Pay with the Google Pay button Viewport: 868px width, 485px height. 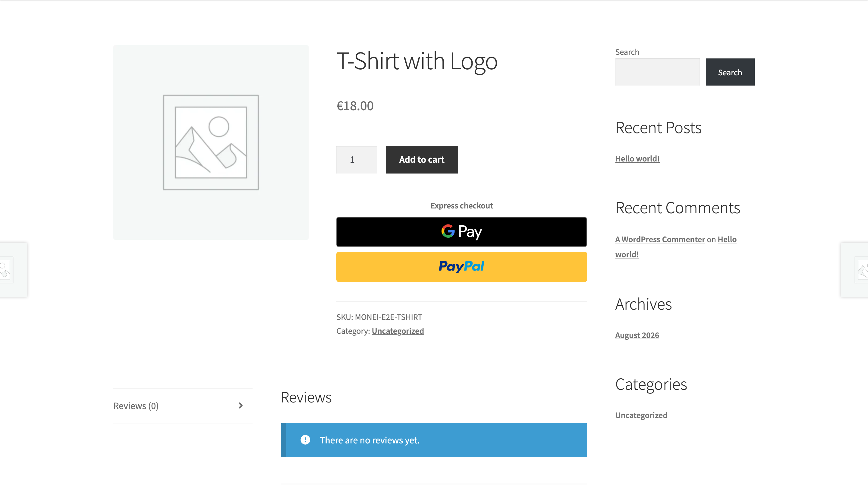pyautogui.click(x=461, y=232)
